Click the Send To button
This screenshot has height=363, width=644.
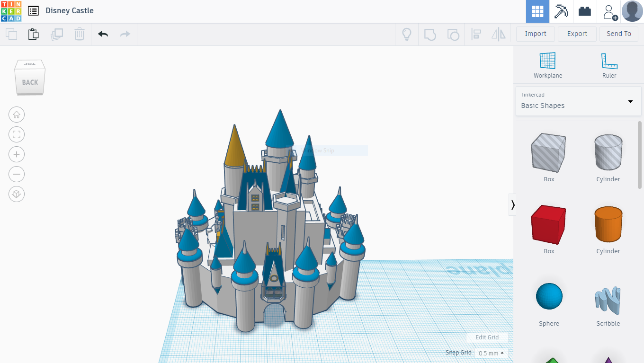click(619, 34)
